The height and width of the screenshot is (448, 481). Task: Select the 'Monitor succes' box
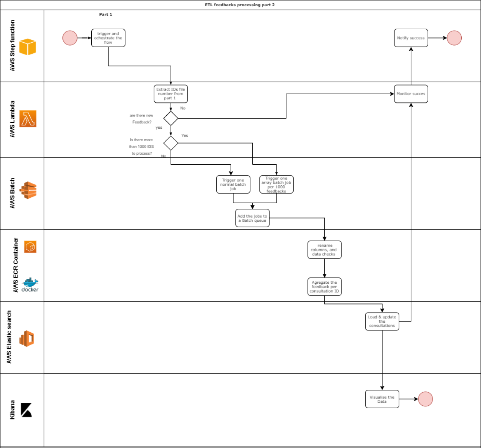pos(411,94)
